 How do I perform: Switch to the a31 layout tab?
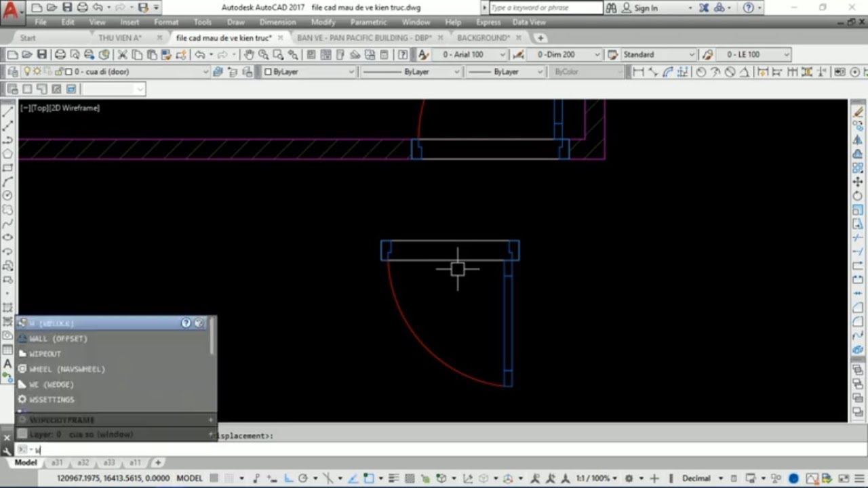click(57, 463)
